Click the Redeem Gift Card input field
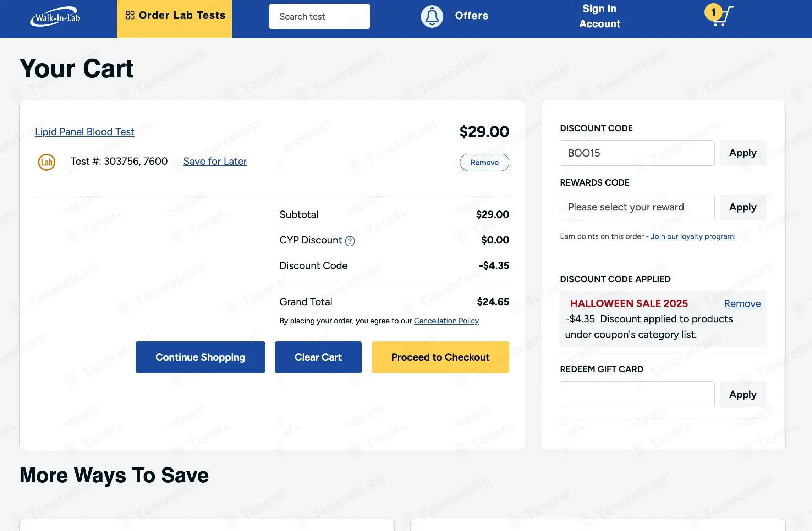The height and width of the screenshot is (531, 812). (637, 394)
